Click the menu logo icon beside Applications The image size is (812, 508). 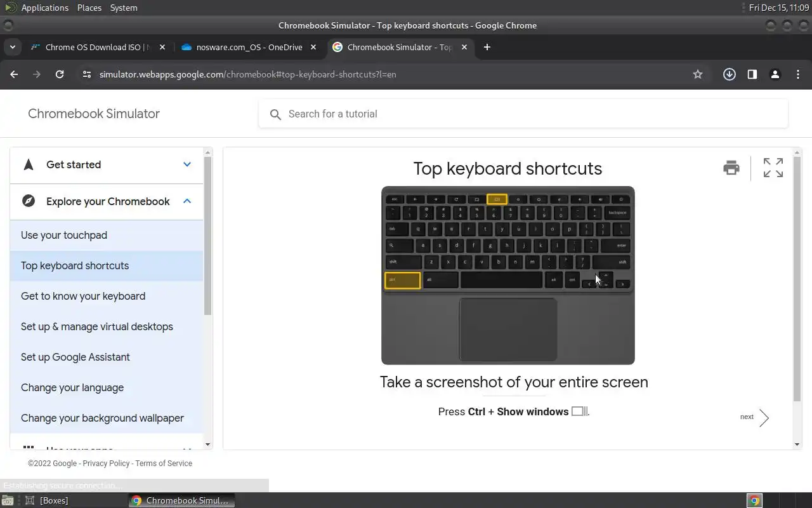(x=10, y=8)
